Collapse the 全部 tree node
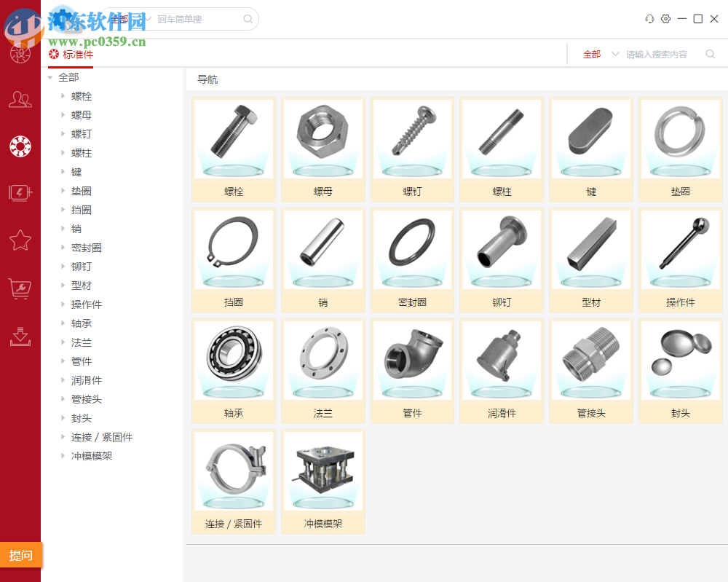This screenshot has height=582, width=728. point(50,76)
